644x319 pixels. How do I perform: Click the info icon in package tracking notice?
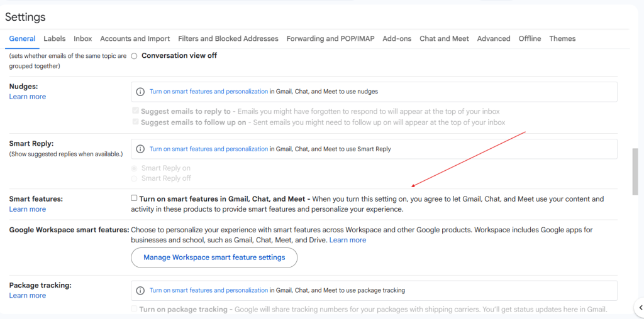pos(140,291)
